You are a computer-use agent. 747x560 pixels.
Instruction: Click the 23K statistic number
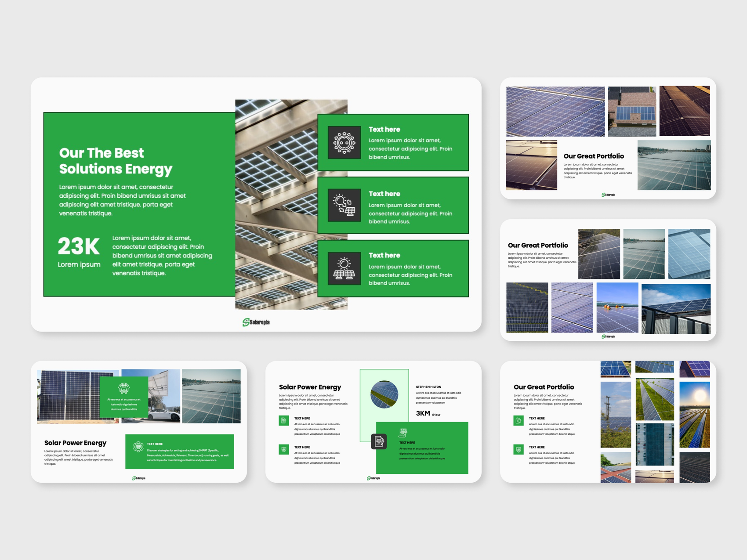click(x=79, y=246)
